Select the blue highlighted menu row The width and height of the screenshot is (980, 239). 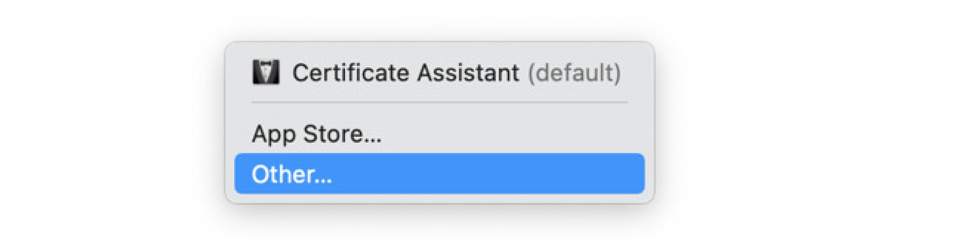pos(439,174)
